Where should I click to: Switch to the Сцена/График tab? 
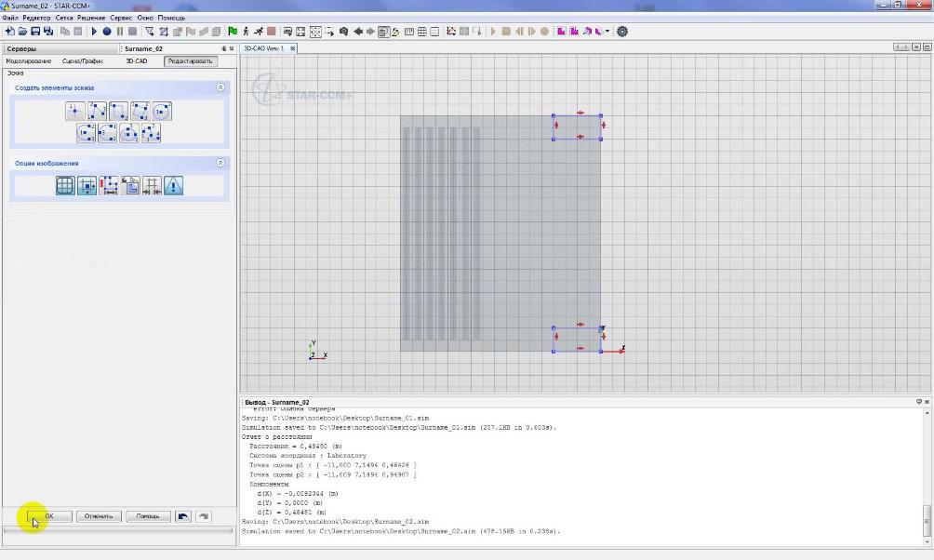coord(83,61)
